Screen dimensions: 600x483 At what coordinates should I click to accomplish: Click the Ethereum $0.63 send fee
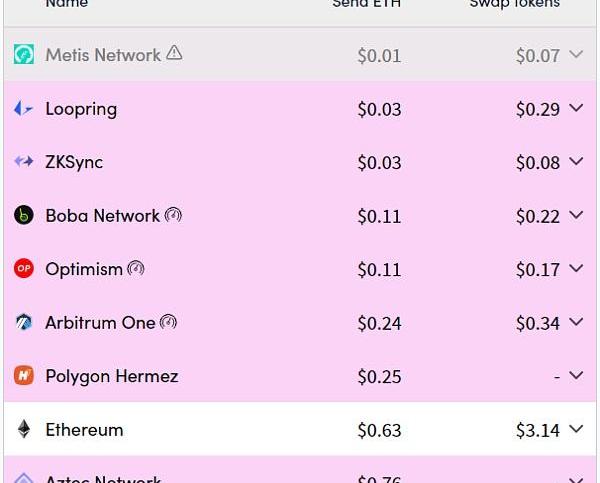[379, 430]
